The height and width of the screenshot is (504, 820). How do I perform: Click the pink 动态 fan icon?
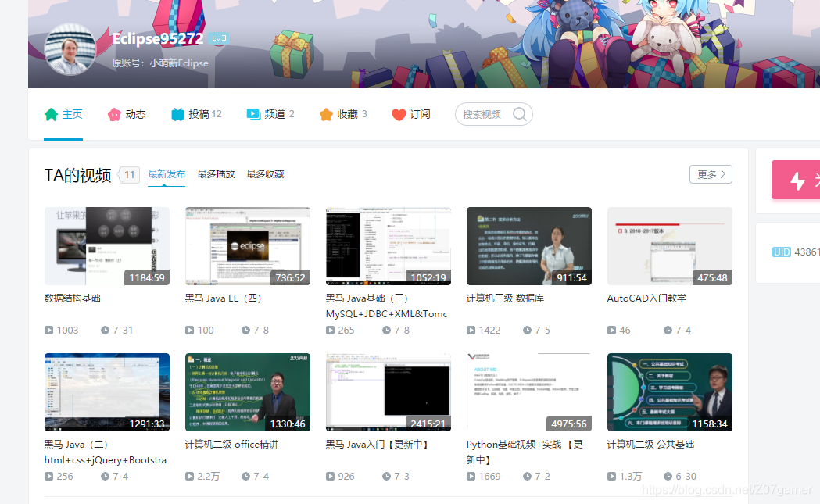coord(114,115)
